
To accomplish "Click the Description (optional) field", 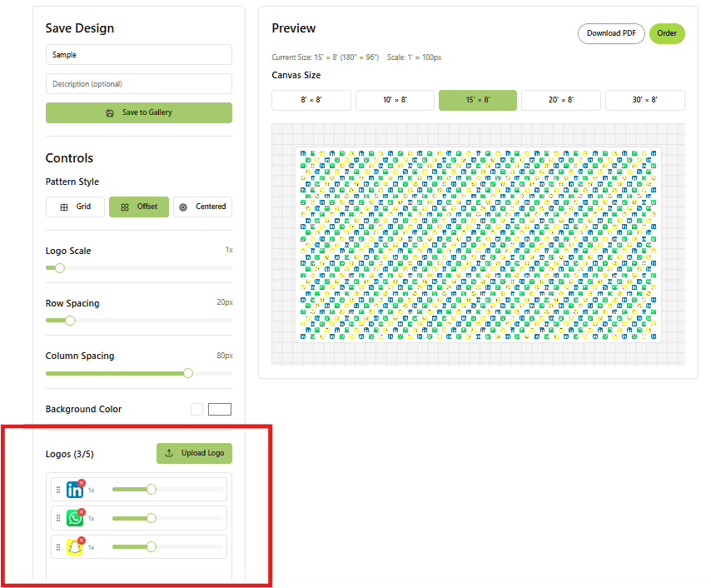I will tap(139, 84).
